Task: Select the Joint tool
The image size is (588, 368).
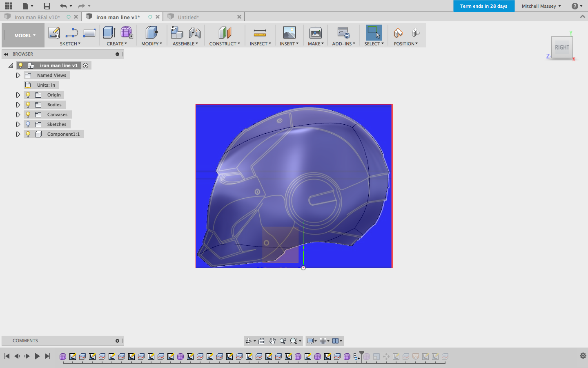Action: click(x=195, y=32)
